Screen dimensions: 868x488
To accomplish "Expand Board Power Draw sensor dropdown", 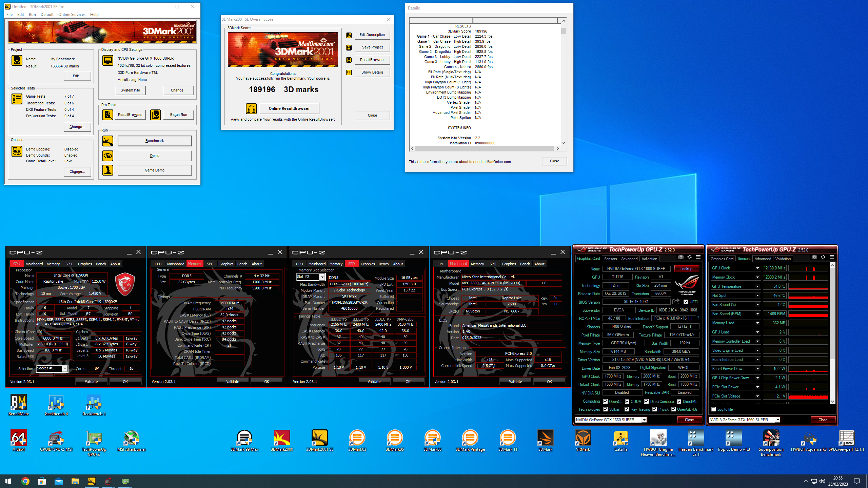I will coord(757,369).
